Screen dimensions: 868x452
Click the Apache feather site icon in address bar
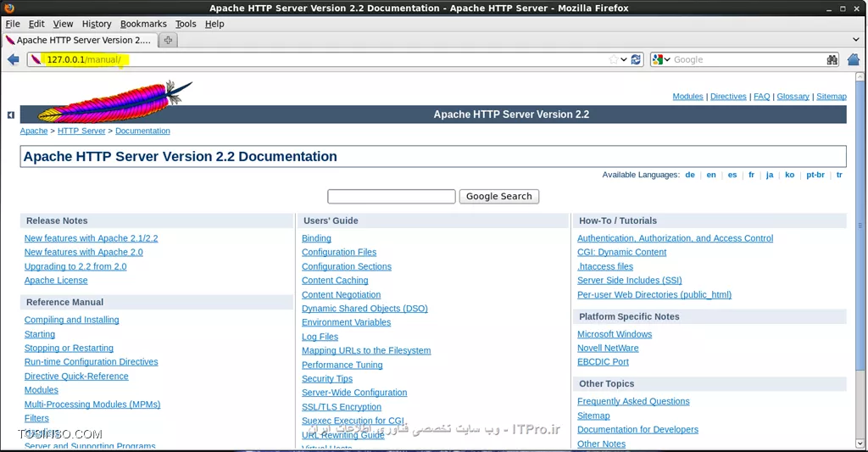click(36, 59)
